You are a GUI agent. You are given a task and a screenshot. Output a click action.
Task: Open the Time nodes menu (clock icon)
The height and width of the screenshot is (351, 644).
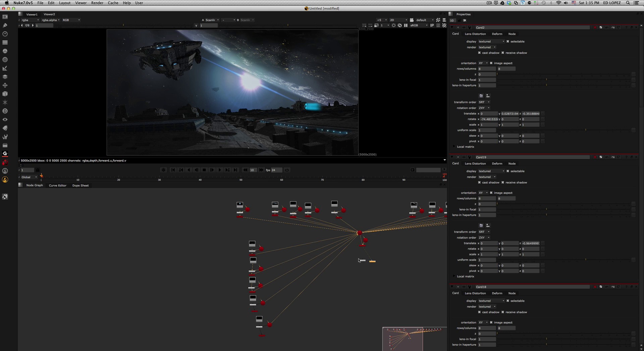click(x=5, y=34)
